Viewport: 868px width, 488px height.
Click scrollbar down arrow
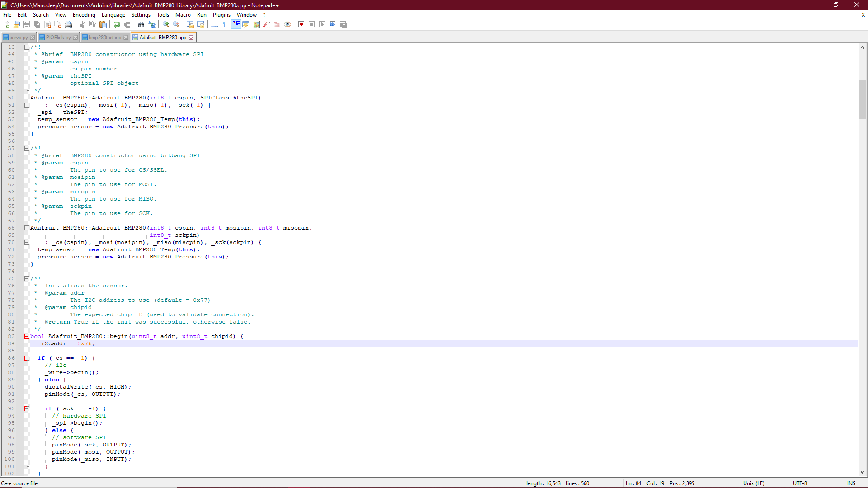point(862,472)
